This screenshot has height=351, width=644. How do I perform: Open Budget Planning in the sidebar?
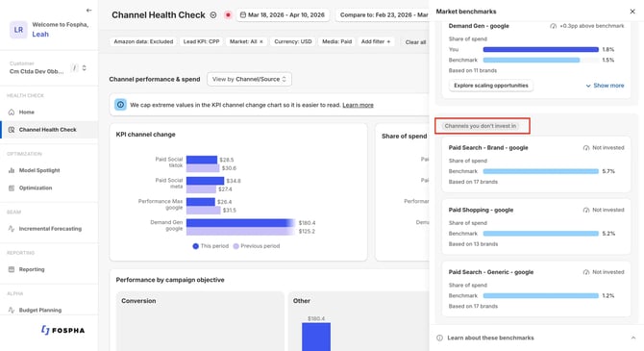[40, 310]
